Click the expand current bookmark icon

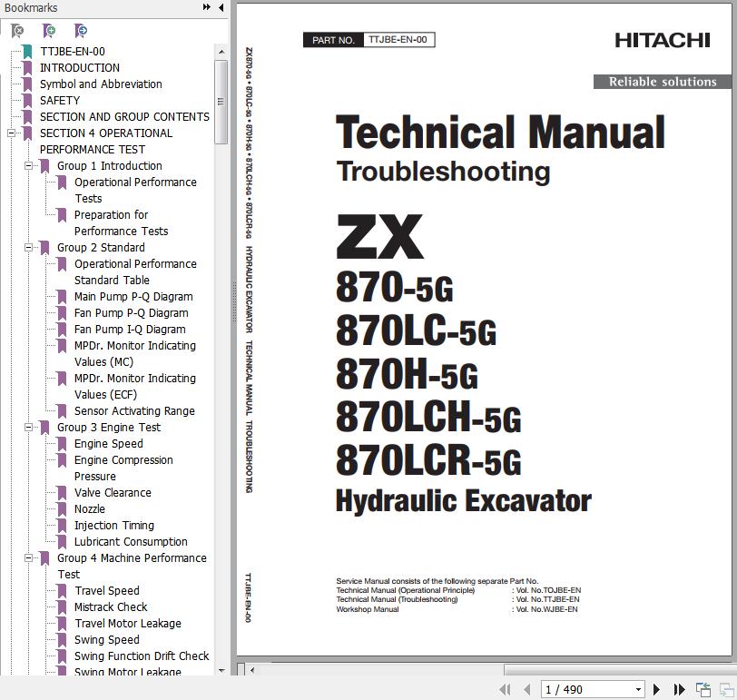click(81, 31)
